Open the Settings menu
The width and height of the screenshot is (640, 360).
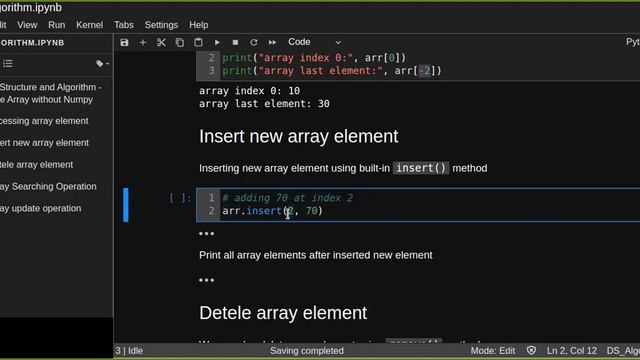click(x=161, y=25)
